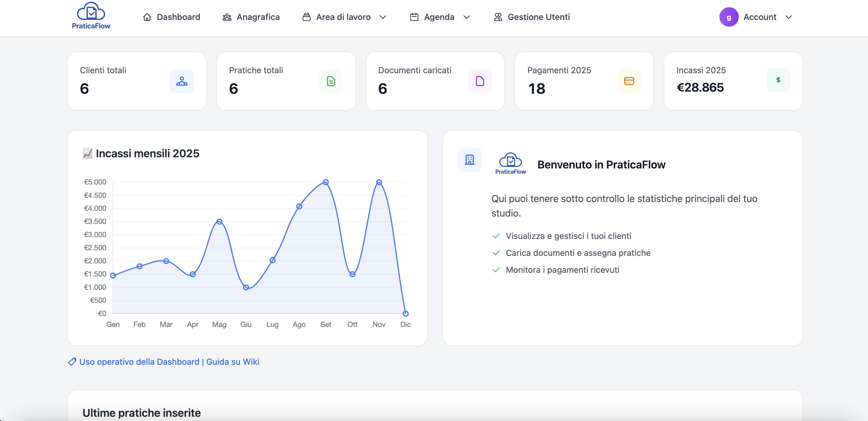This screenshot has height=421, width=868.
Task: Click Visualizza e gestisci i tuoi clienti
Action: pyautogui.click(x=568, y=236)
